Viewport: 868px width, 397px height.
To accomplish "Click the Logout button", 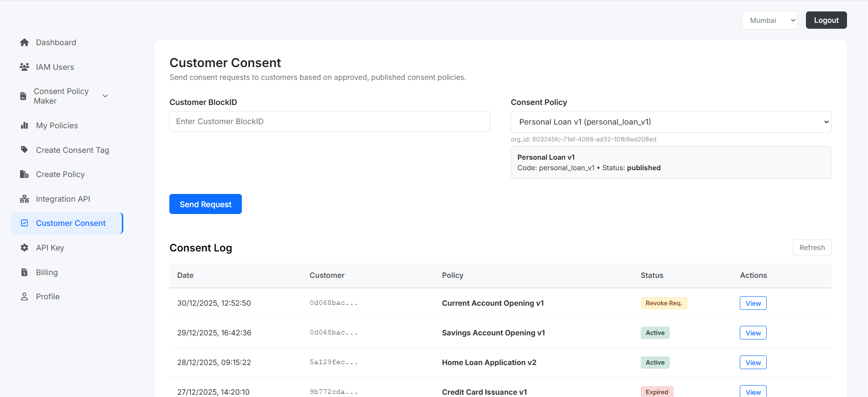I will tap(826, 20).
